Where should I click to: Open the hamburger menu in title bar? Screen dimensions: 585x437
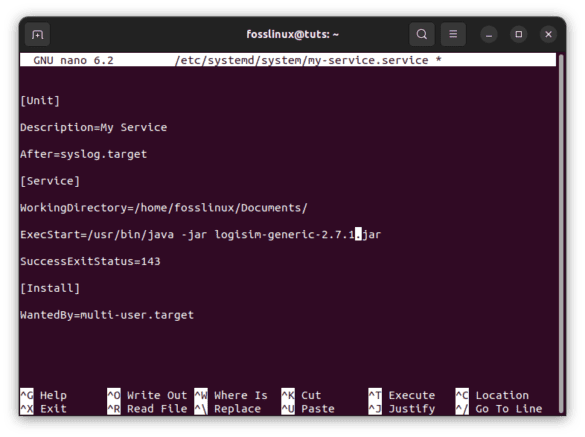(453, 34)
